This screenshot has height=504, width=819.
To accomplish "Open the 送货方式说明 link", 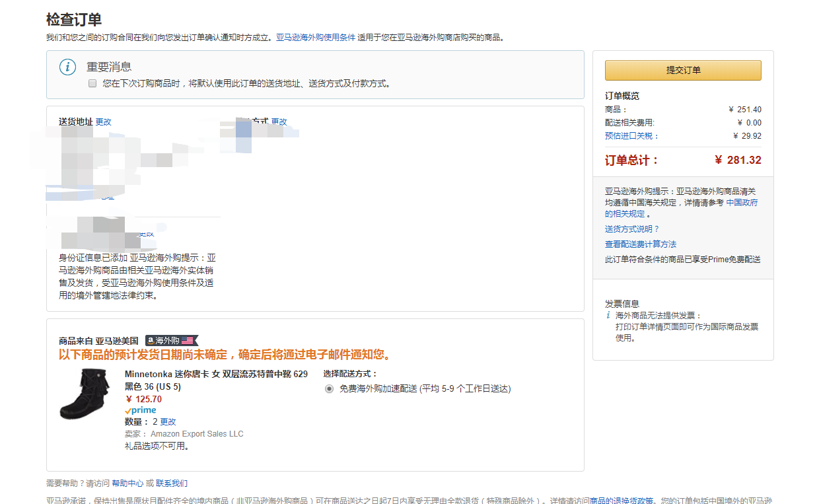I will tap(632, 229).
